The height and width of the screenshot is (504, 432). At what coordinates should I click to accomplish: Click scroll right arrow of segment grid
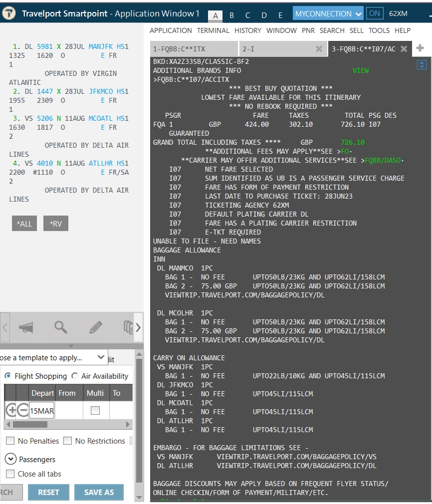[128, 424]
